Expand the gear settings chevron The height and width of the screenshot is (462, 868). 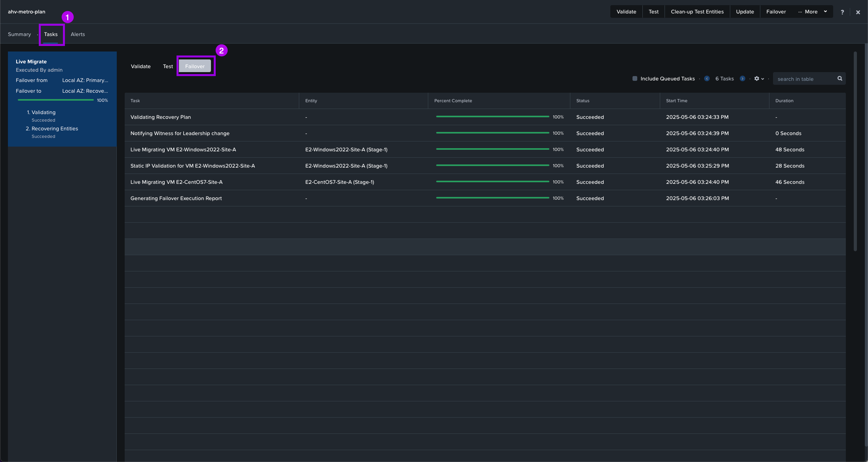tap(763, 79)
